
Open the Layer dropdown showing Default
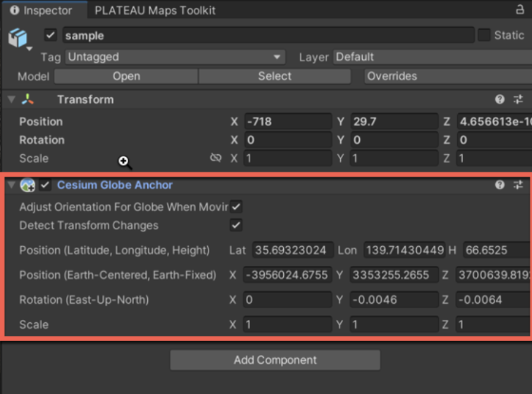click(x=433, y=57)
